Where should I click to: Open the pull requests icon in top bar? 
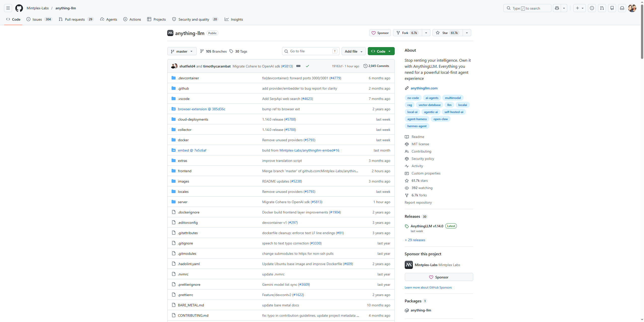pyautogui.click(x=602, y=8)
